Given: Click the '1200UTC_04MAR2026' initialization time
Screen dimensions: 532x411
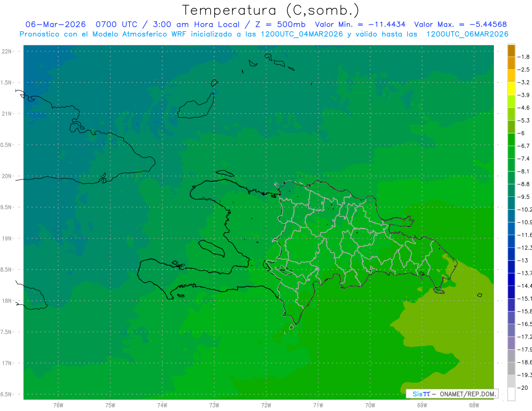Looking at the screenshot, I should point(301,34).
